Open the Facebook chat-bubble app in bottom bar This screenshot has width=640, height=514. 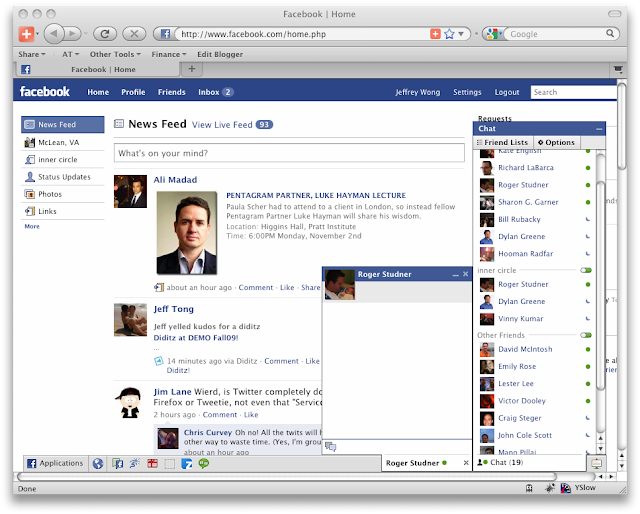118,463
